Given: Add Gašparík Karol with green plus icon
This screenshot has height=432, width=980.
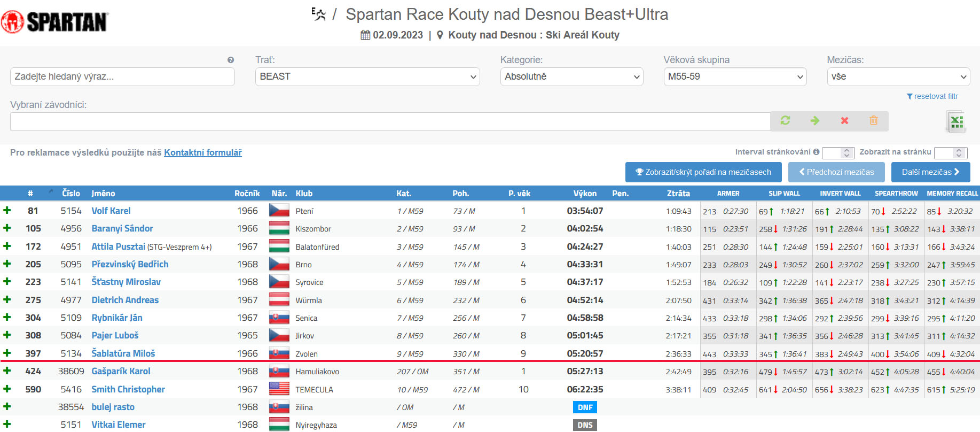Looking at the screenshot, I should [7, 371].
